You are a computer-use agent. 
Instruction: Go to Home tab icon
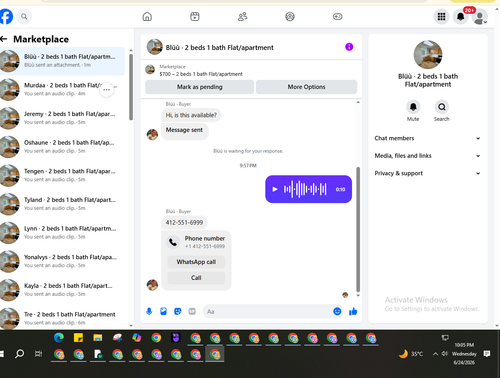[x=147, y=16]
